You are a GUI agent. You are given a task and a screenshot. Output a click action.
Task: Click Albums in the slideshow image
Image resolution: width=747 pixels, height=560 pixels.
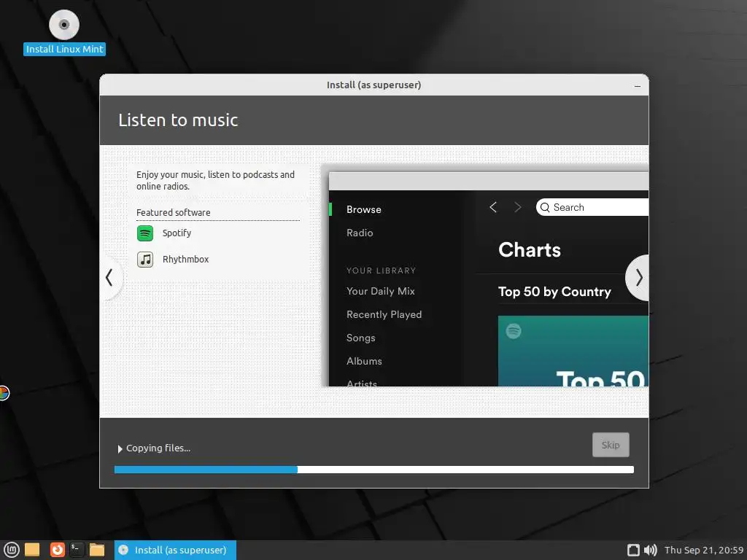[364, 361]
